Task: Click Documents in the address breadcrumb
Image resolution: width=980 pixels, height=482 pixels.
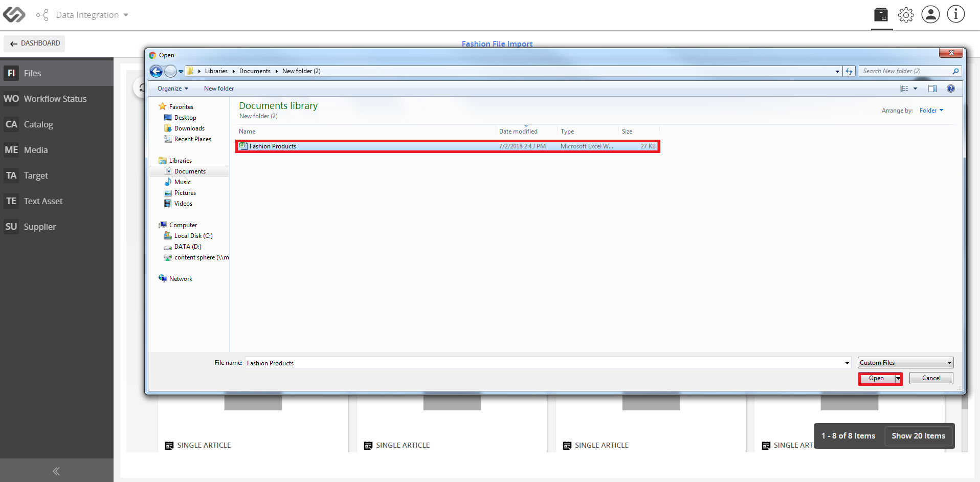Action: [x=255, y=71]
